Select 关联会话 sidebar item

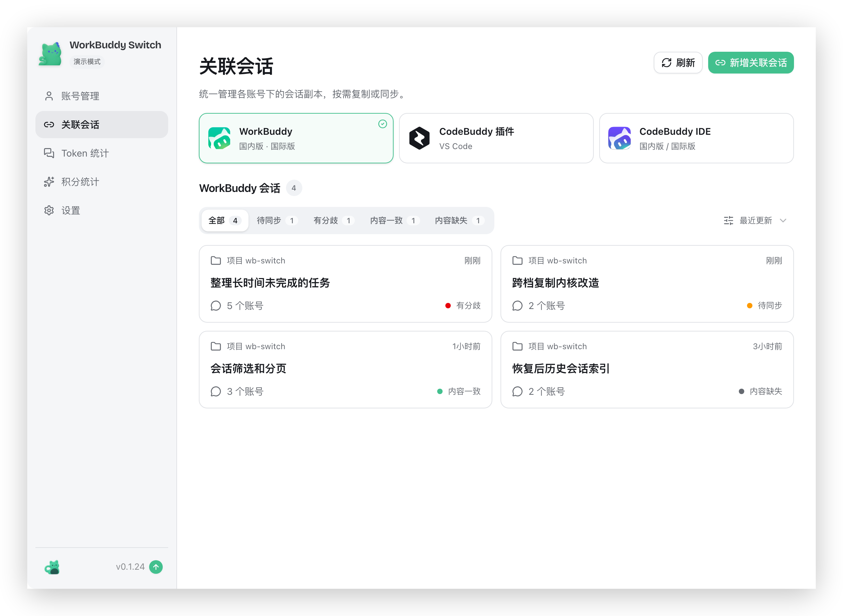click(101, 125)
